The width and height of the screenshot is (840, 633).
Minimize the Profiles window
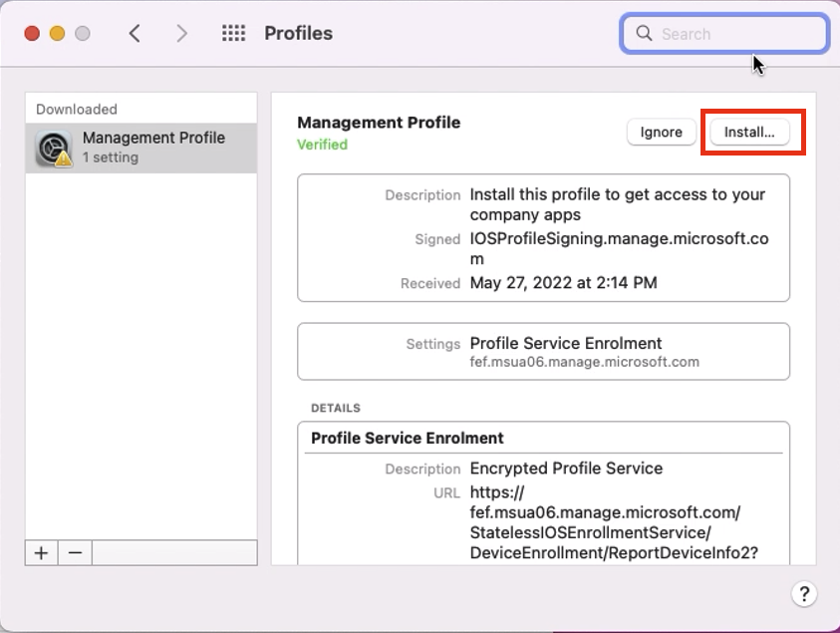[x=57, y=34]
